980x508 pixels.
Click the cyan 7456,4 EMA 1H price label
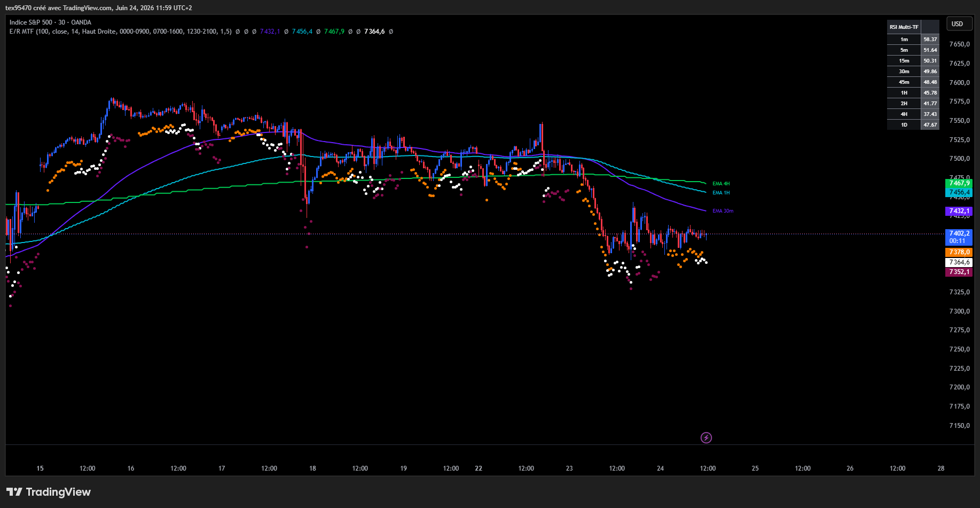pyautogui.click(x=959, y=192)
